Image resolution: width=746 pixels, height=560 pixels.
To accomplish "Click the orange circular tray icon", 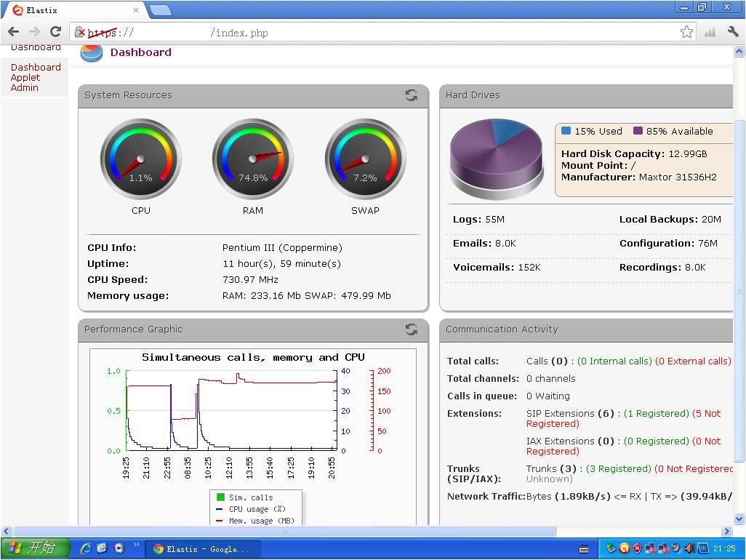I will pos(624,548).
